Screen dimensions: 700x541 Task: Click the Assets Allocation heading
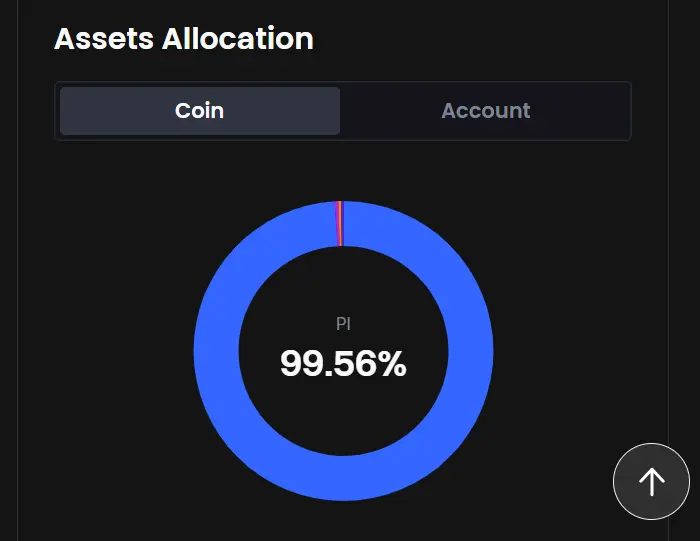[183, 38]
